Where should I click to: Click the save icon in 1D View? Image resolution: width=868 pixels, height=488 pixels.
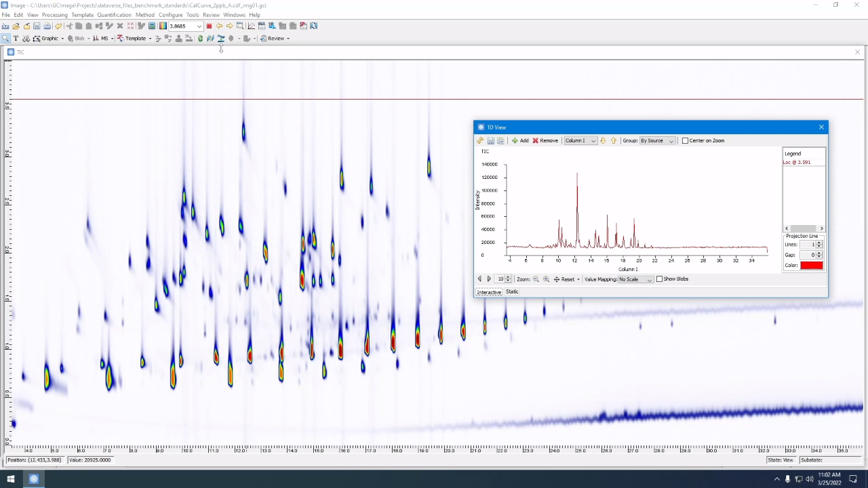[490, 141]
